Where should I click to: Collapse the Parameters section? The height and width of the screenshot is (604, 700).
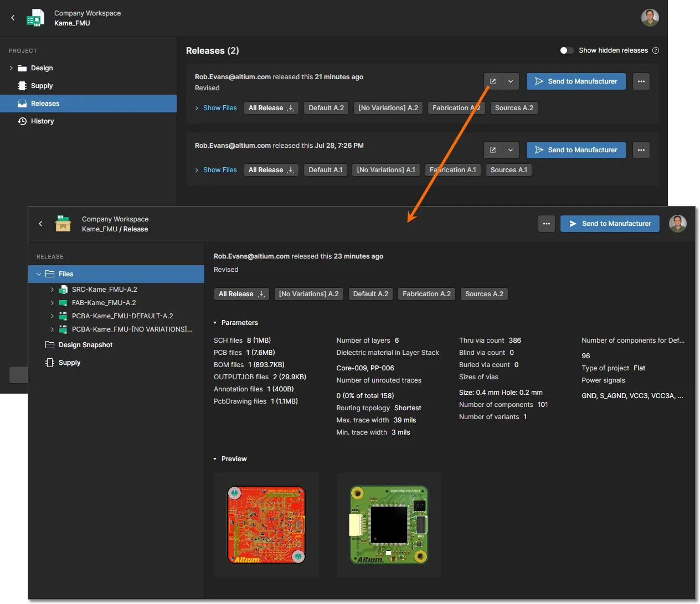coord(215,323)
